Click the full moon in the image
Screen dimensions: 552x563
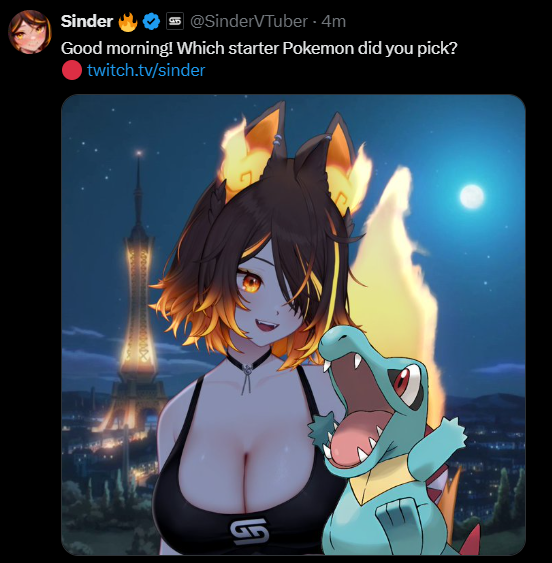(x=472, y=196)
